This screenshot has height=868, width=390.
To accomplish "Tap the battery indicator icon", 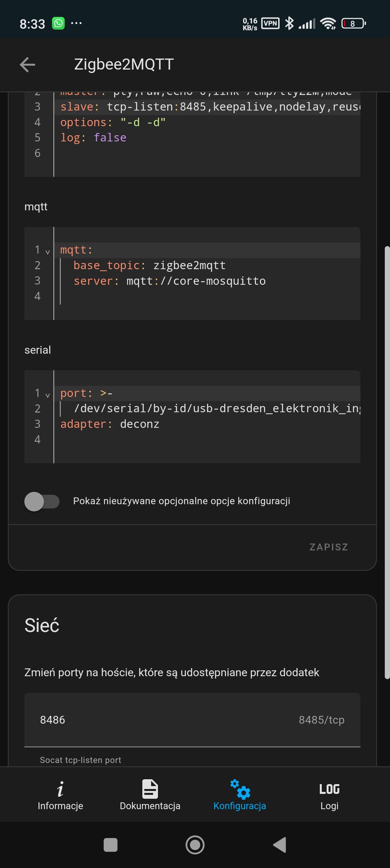I will (x=354, y=23).
